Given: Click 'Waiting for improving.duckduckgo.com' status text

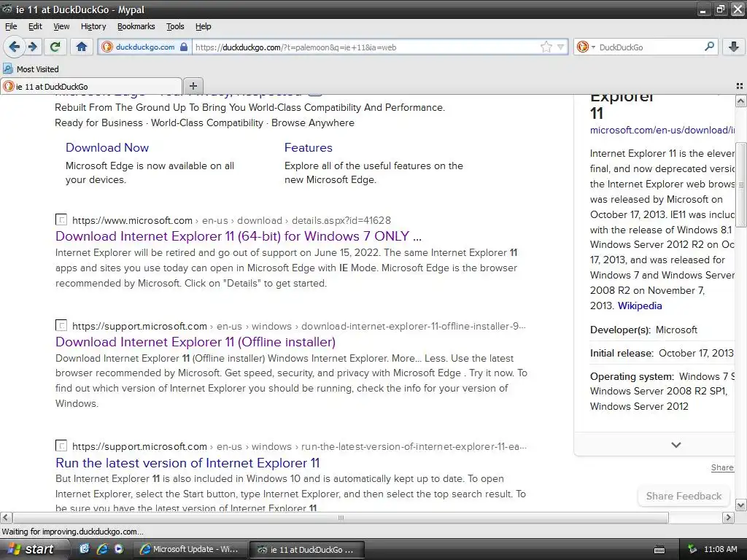Looking at the screenshot, I should (x=72, y=532).
